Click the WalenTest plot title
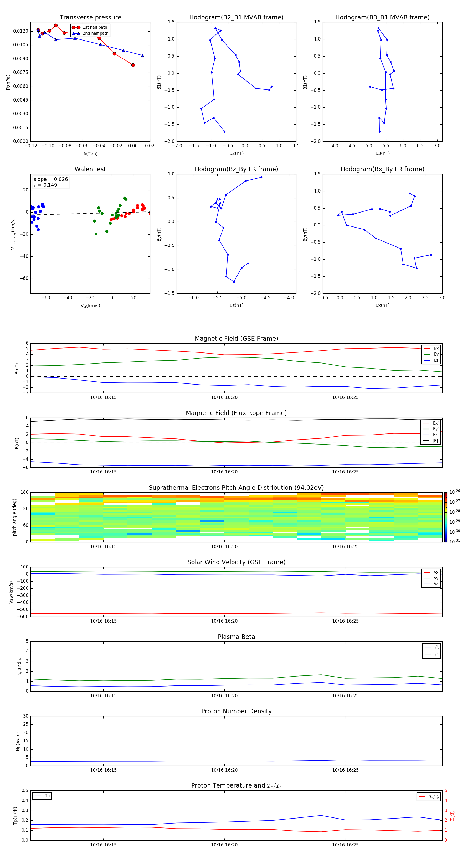The image size is (473, 868). pyautogui.click(x=90, y=169)
